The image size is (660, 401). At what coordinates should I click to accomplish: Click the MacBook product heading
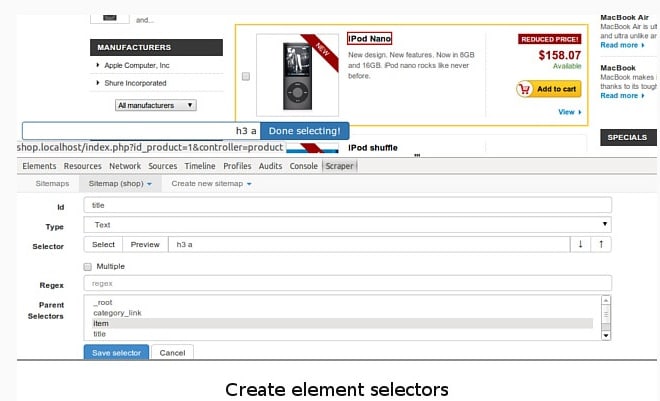pos(618,68)
